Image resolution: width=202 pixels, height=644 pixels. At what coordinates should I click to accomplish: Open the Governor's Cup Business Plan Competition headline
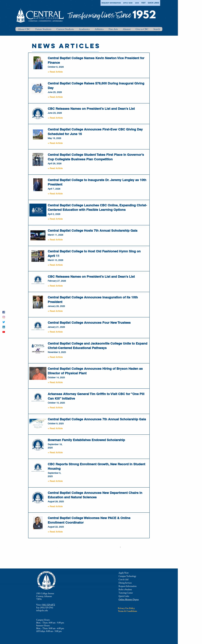(x=96, y=157)
